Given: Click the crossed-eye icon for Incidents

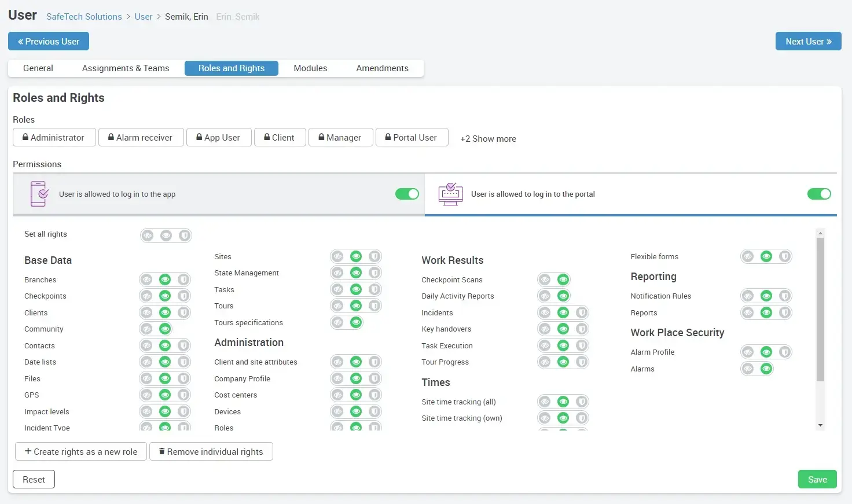Looking at the screenshot, I should [545, 313].
